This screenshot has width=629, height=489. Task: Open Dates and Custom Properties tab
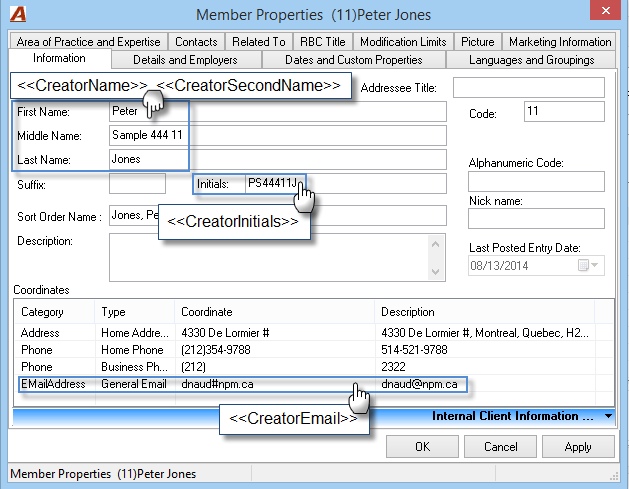point(353,60)
